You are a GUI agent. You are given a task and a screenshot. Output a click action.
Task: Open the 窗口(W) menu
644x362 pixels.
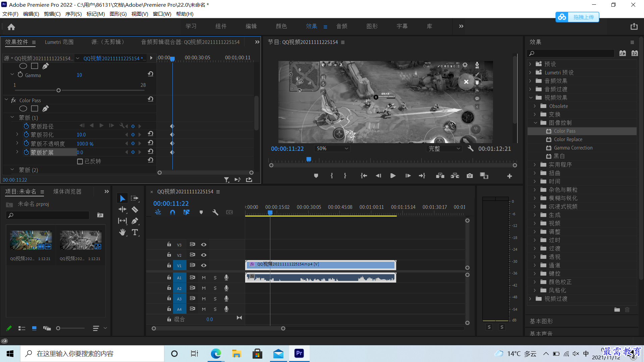162,14
